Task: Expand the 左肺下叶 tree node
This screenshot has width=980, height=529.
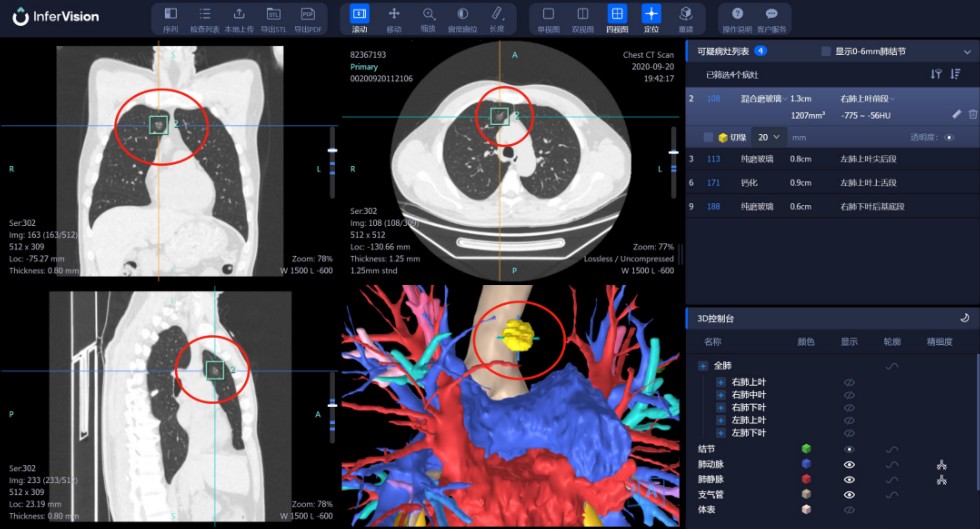Action: [x=720, y=433]
